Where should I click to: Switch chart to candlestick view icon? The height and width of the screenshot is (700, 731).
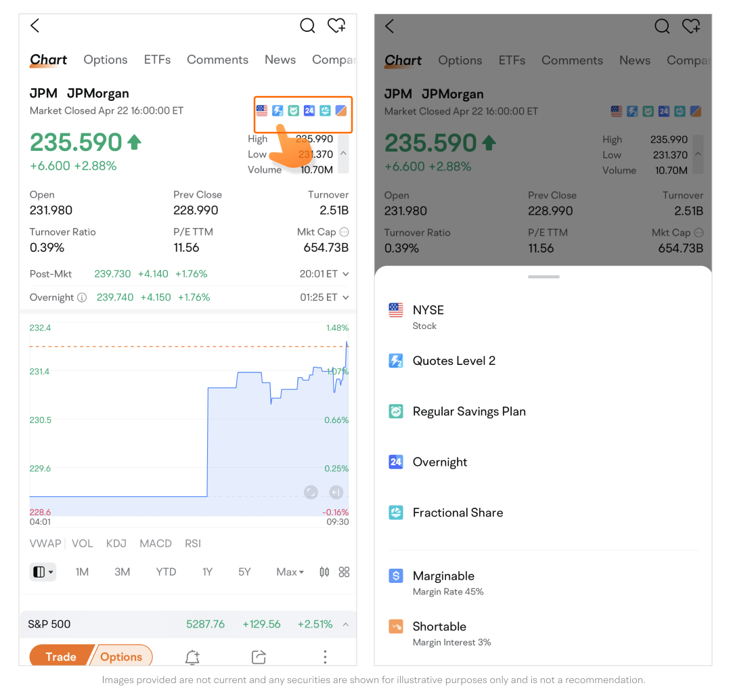[324, 572]
